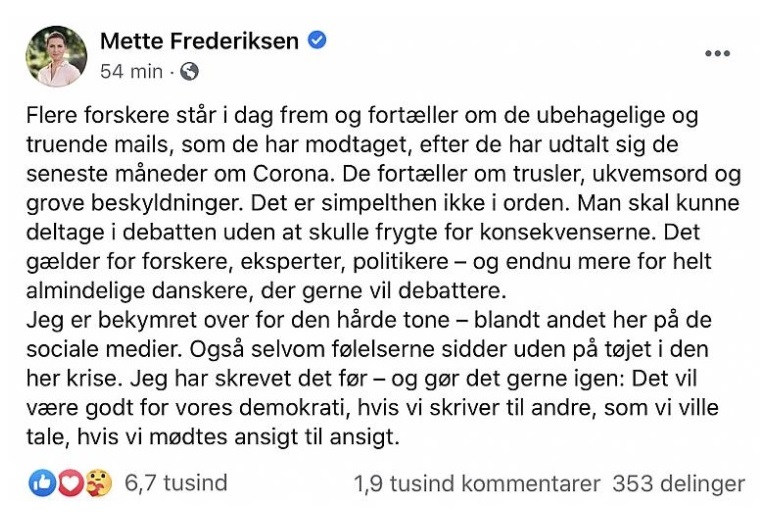The width and height of the screenshot is (779, 517).
Task: Open Mette Frederiksen's profile picture
Action: pos(57,56)
